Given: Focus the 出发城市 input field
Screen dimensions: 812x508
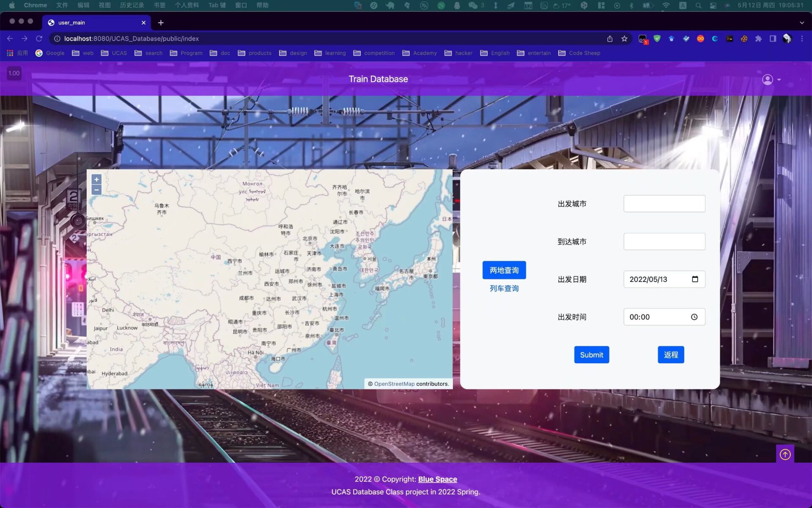Looking at the screenshot, I should 664,204.
